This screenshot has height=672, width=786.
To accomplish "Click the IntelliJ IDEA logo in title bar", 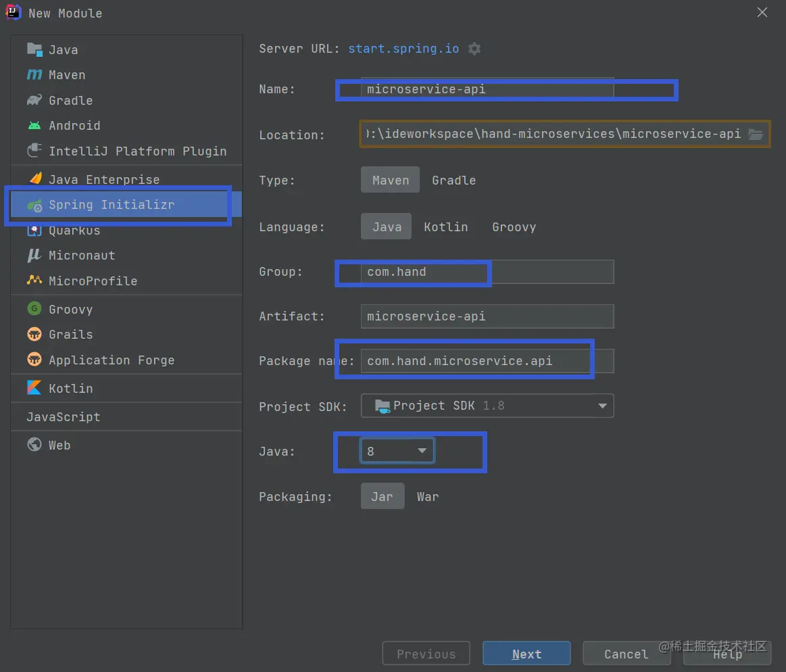I will [13, 12].
